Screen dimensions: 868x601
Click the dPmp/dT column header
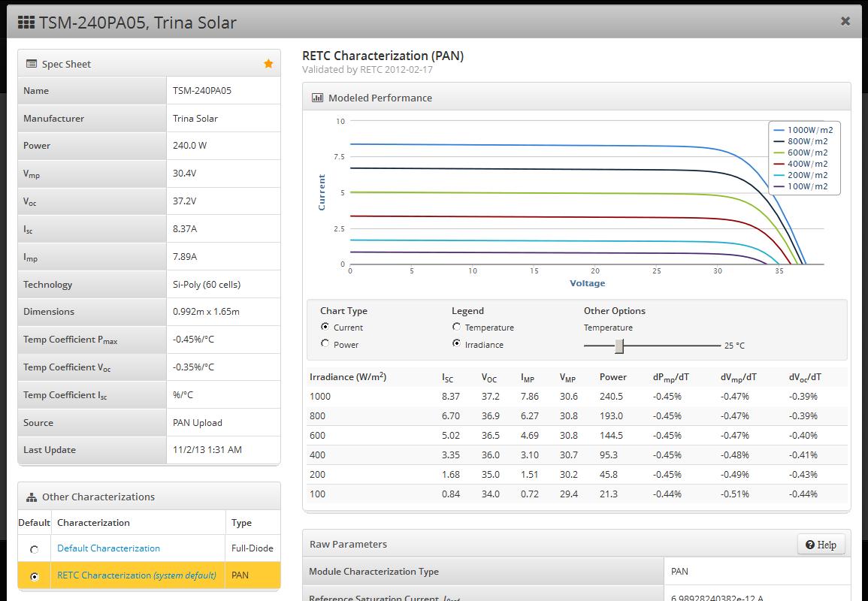pyautogui.click(x=671, y=377)
